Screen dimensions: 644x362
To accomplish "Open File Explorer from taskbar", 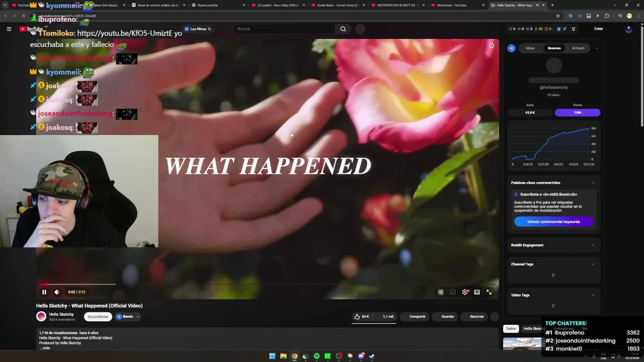I will click(283, 356).
